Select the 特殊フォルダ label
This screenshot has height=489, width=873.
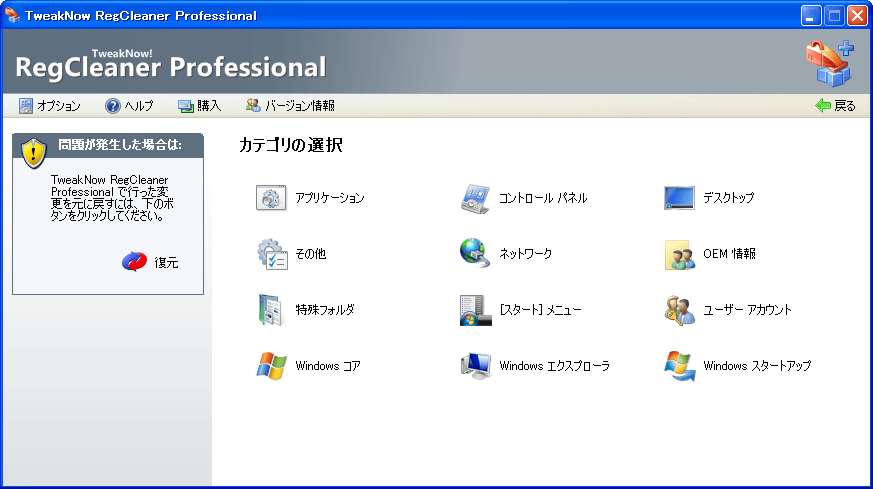tap(325, 310)
